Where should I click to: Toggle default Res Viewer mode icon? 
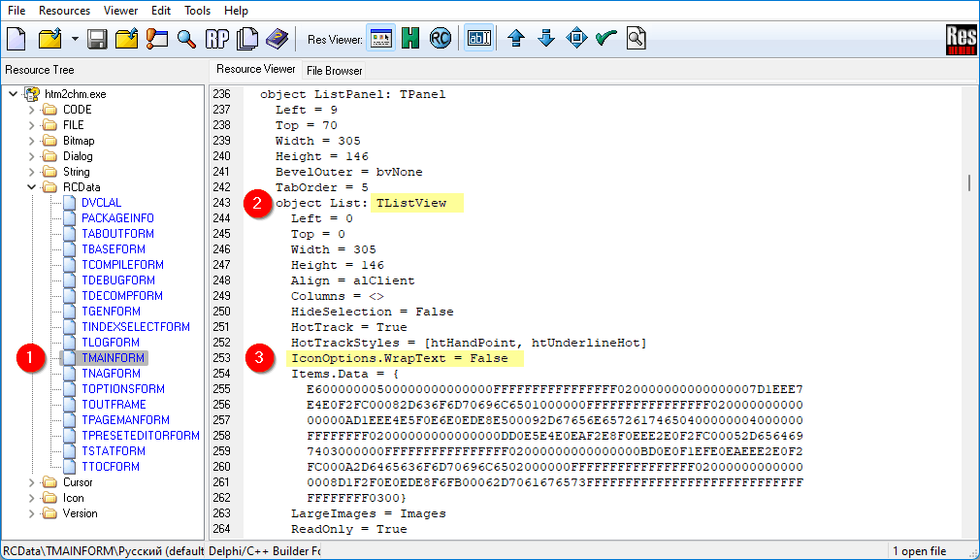[x=380, y=39]
